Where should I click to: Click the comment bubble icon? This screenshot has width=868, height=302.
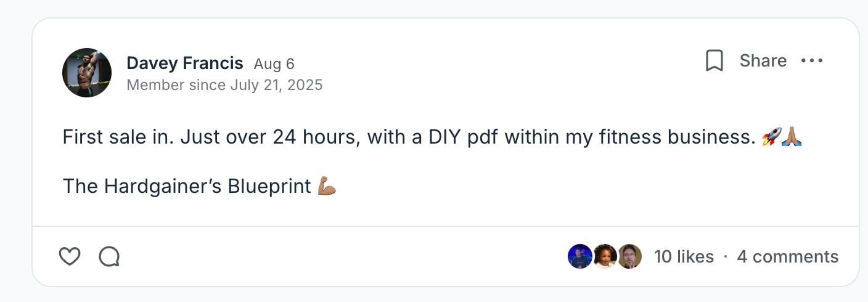109,256
